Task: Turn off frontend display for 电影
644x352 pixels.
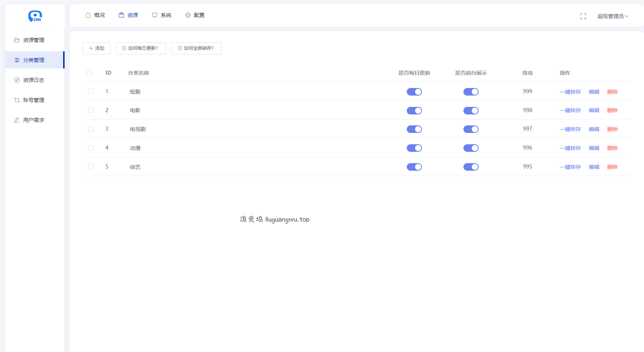Action: pos(471,111)
